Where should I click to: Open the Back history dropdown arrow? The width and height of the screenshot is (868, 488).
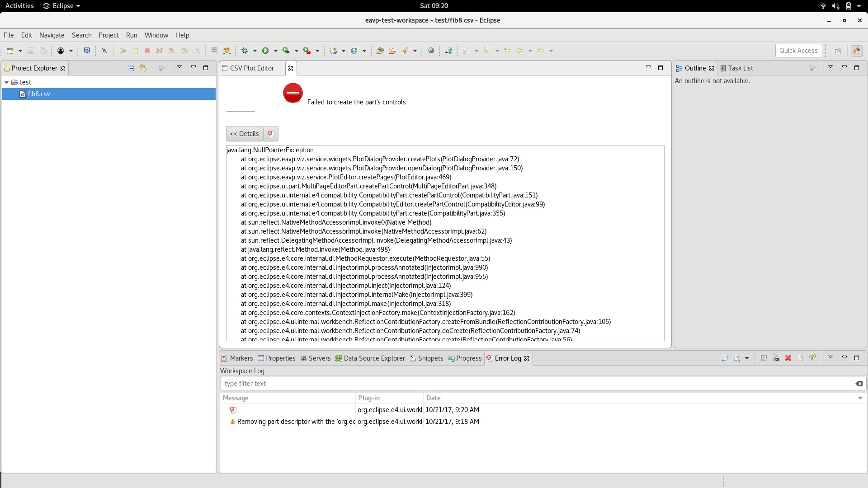click(530, 51)
